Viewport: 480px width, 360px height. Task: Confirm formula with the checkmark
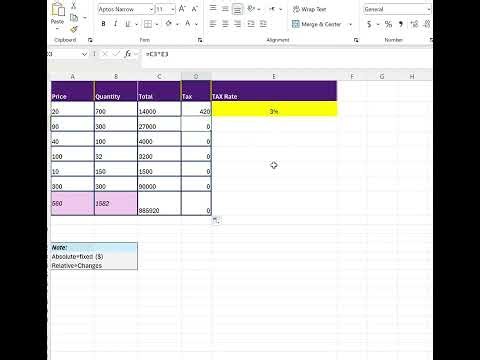(x=116, y=54)
